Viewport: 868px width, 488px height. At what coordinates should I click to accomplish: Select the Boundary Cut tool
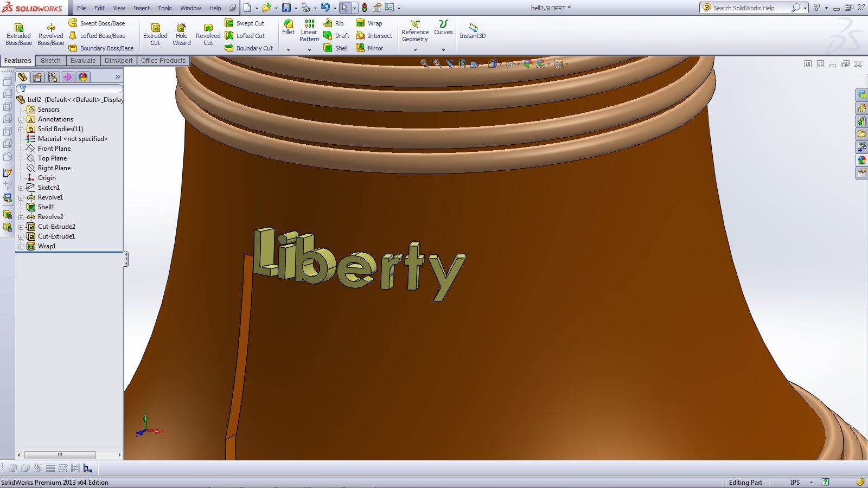point(248,48)
